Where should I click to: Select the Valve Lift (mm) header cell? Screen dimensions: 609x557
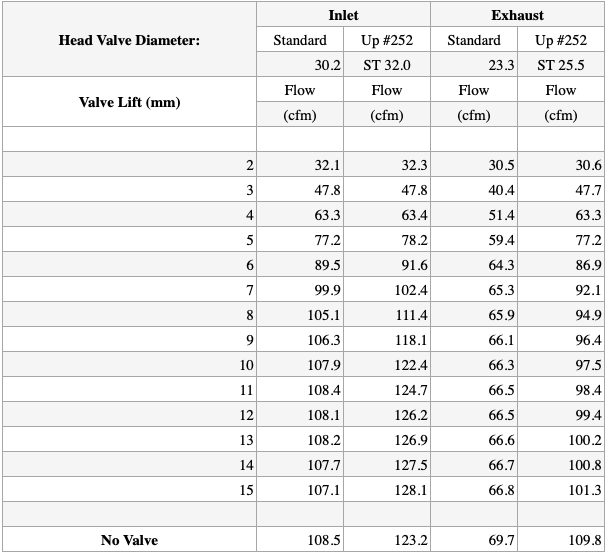(x=129, y=102)
